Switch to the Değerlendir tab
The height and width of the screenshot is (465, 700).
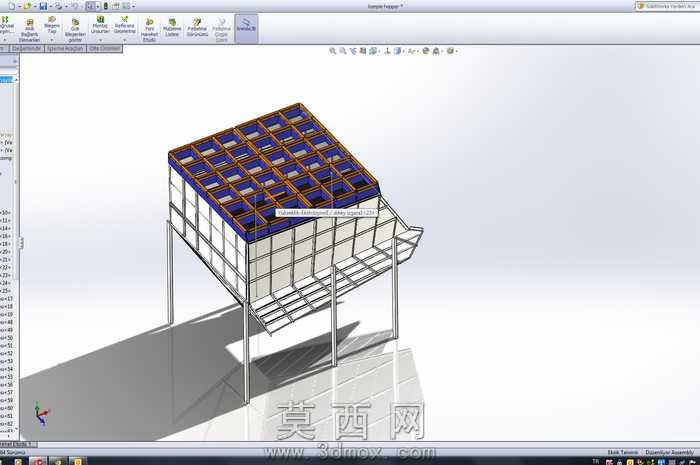coord(26,48)
